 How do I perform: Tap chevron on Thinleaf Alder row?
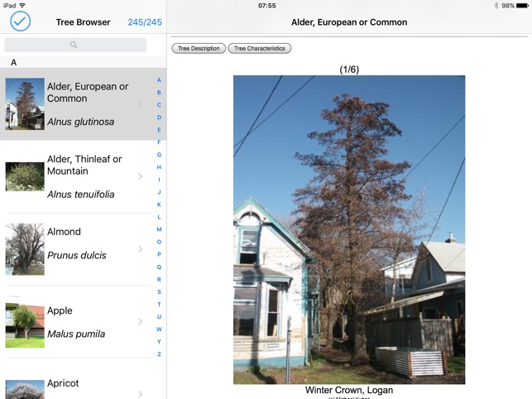(x=141, y=176)
